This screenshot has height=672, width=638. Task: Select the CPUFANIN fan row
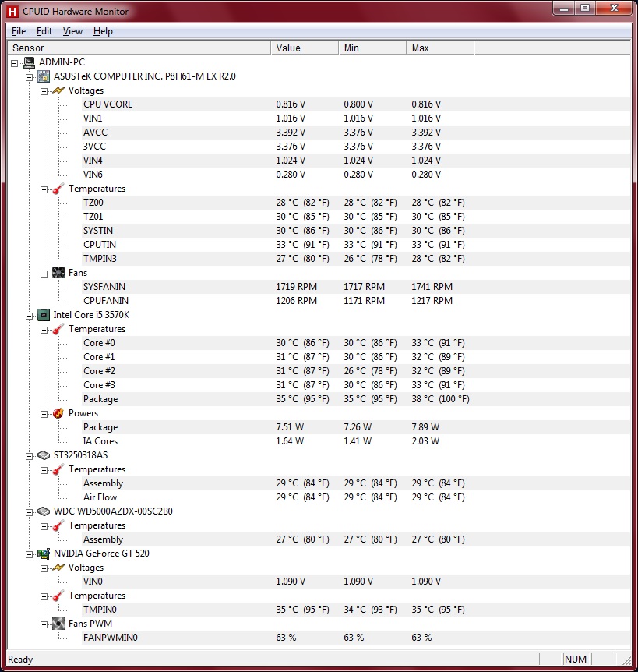355,301
